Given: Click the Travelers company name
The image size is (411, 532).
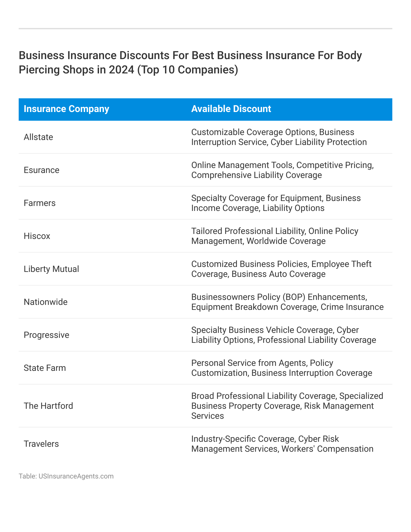Looking at the screenshot, I should pyautogui.click(x=41, y=444).
